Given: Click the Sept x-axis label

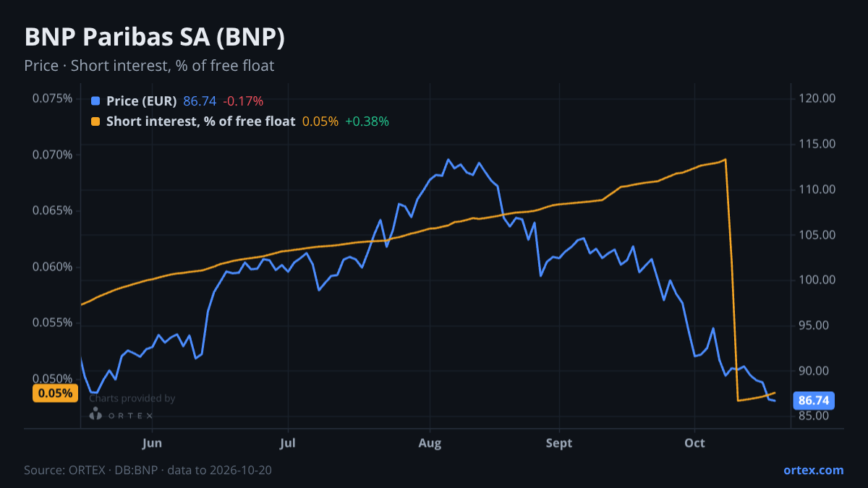Looking at the screenshot, I should tap(559, 442).
